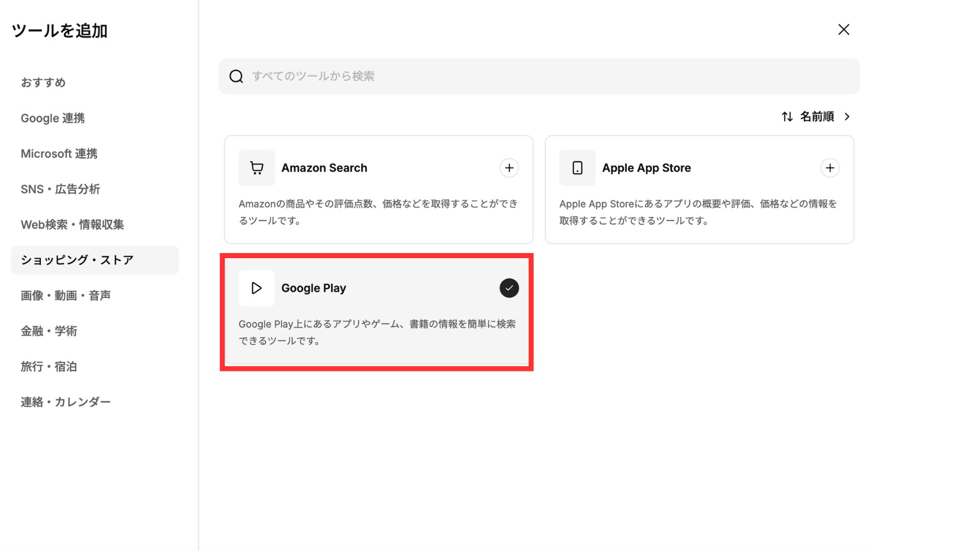Click the Apple App Store phone icon

click(577, 168)
